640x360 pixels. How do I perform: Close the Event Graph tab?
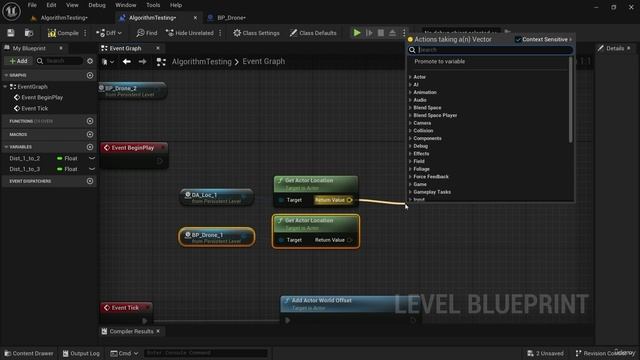158,48
